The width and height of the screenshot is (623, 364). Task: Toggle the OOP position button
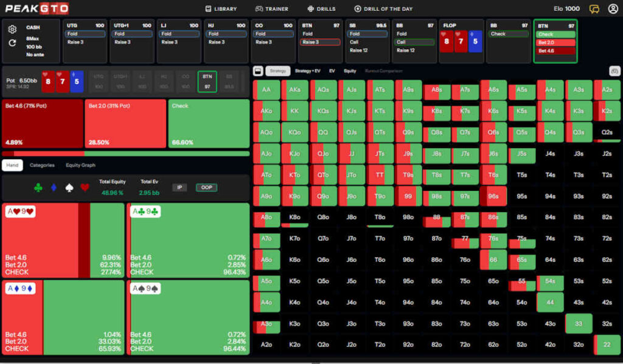[206, 188]
